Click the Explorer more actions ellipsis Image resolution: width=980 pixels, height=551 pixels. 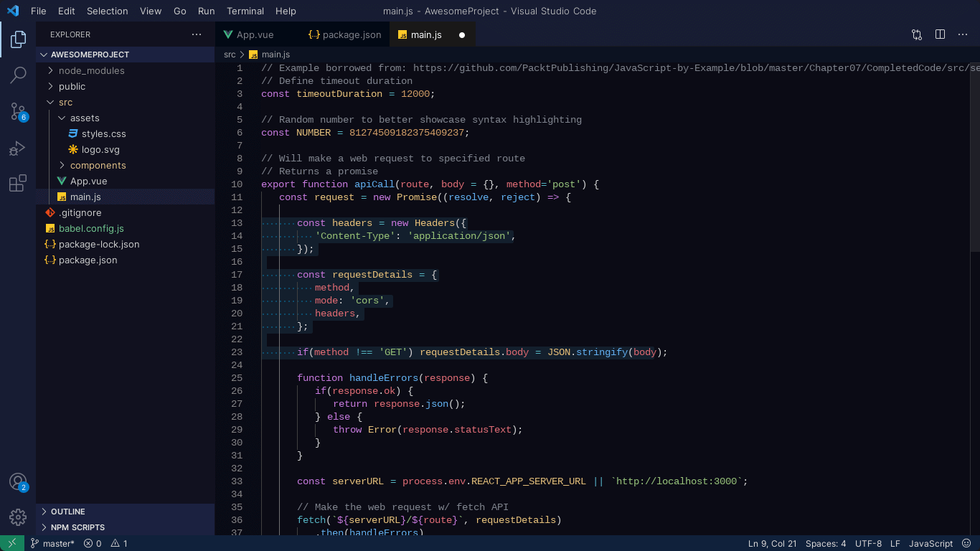(x=197, y=34)
